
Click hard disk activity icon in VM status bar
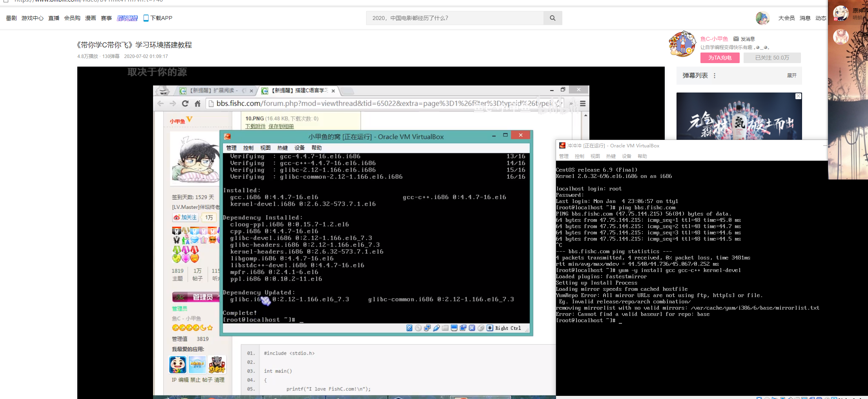[x=409, y=328]
